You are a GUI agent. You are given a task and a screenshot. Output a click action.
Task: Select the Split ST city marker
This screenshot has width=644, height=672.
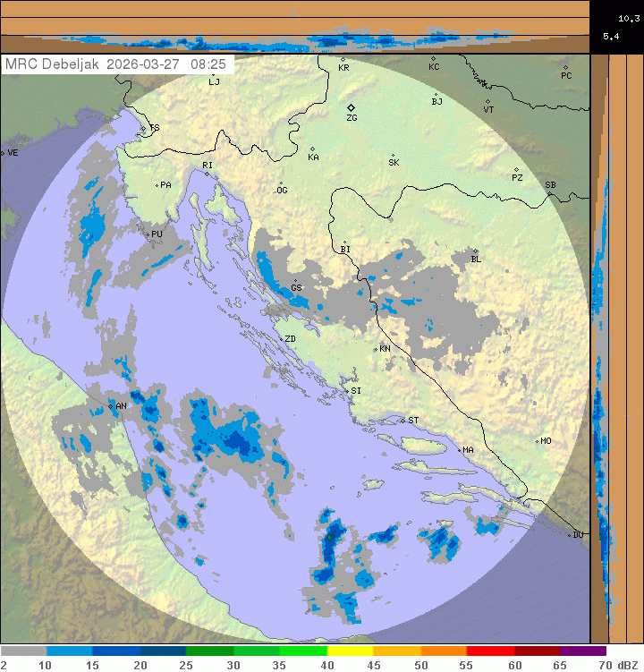[x=403, y=420]
